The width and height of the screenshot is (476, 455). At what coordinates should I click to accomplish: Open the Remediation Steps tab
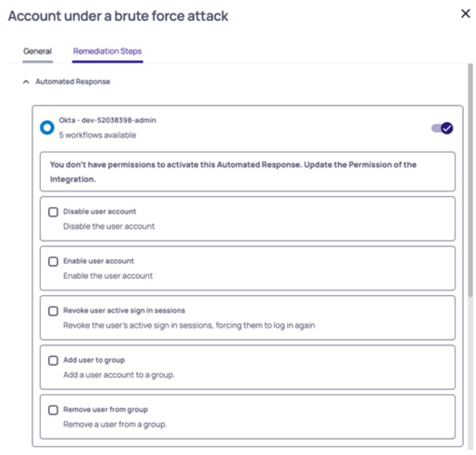[107, 51]
